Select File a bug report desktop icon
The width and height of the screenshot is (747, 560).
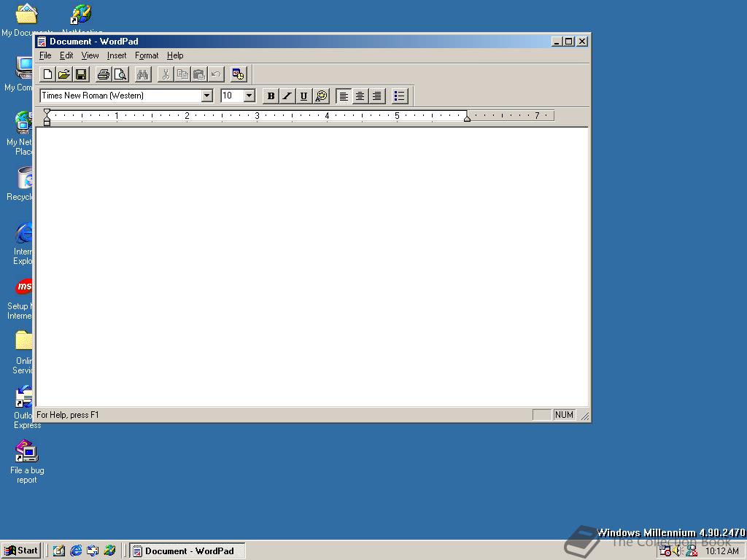pos(27,462)
